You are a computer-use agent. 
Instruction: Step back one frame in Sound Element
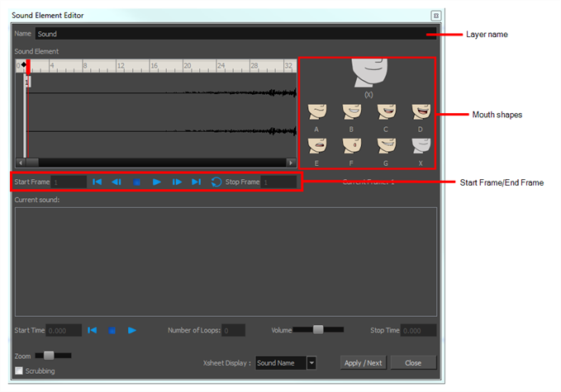tap(116, 182)
